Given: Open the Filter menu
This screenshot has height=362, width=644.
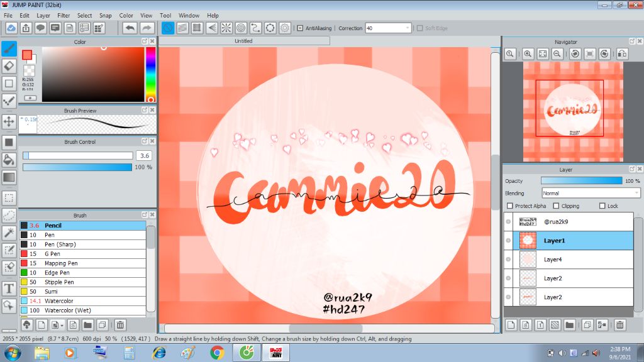Looking at the screenshot, I should pos(64,15).
